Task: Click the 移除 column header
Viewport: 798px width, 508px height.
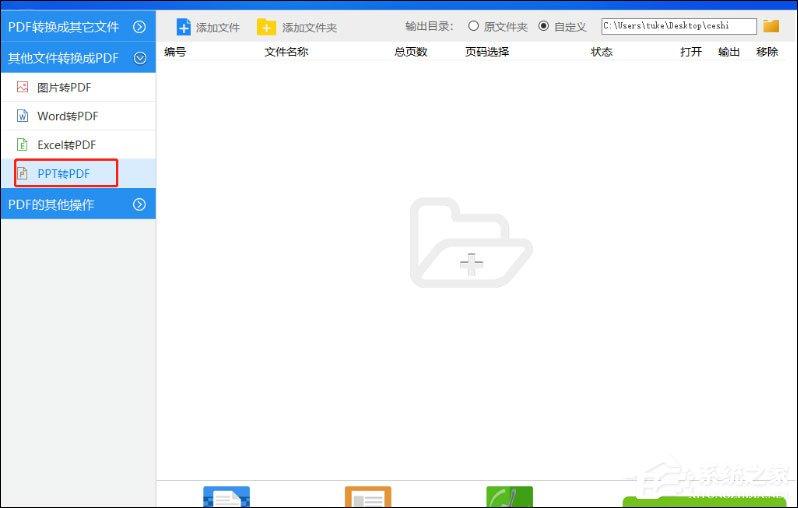Action: pos(767,51)
